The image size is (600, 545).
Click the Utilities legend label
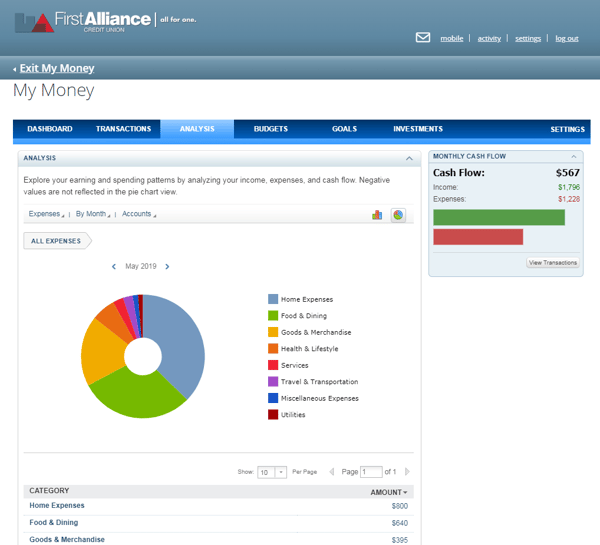(293, 415)
